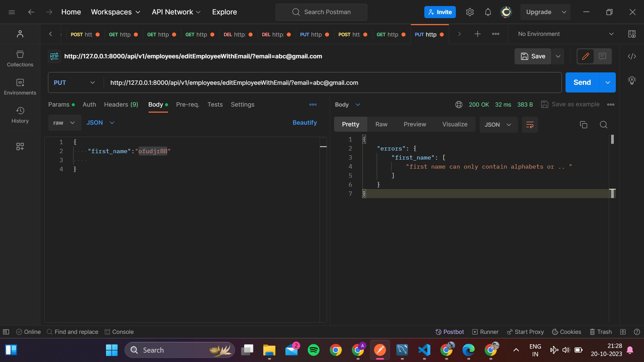Expand the No Environment dropdown

[x=611, y=34]
